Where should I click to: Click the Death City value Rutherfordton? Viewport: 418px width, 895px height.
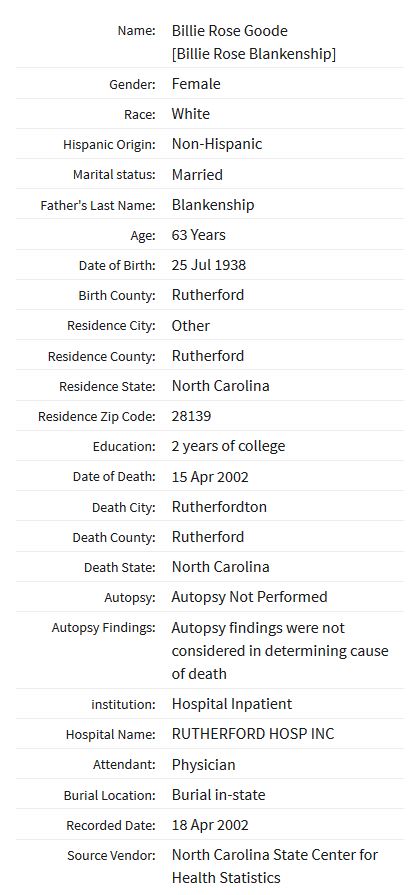(219, 507)
